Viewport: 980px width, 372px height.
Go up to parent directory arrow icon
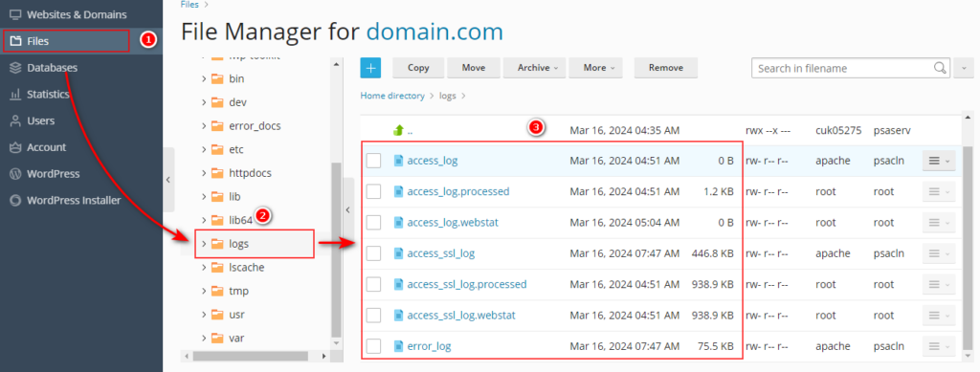[398, 130]
